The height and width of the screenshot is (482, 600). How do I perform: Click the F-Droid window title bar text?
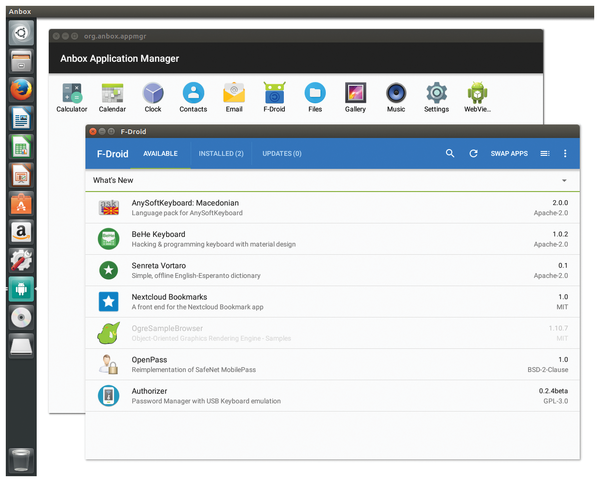pyautogui.click(x=133, y=132)
